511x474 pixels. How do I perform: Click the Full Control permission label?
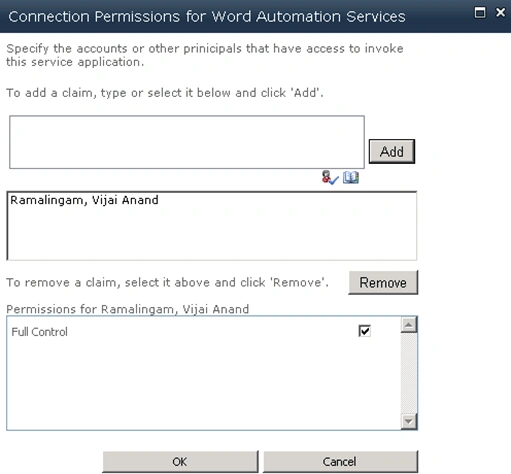tap(39, 332)
